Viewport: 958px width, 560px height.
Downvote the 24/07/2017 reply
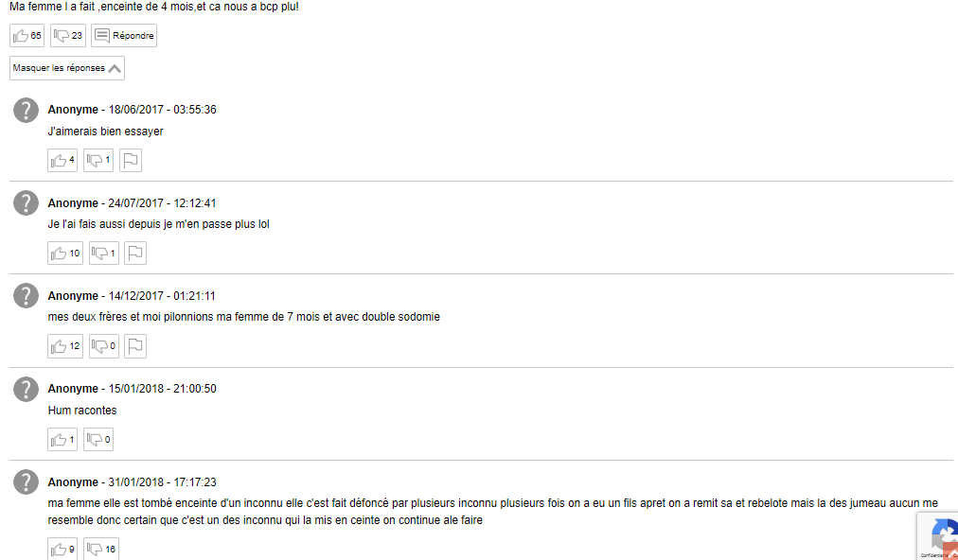coord(104,253)
